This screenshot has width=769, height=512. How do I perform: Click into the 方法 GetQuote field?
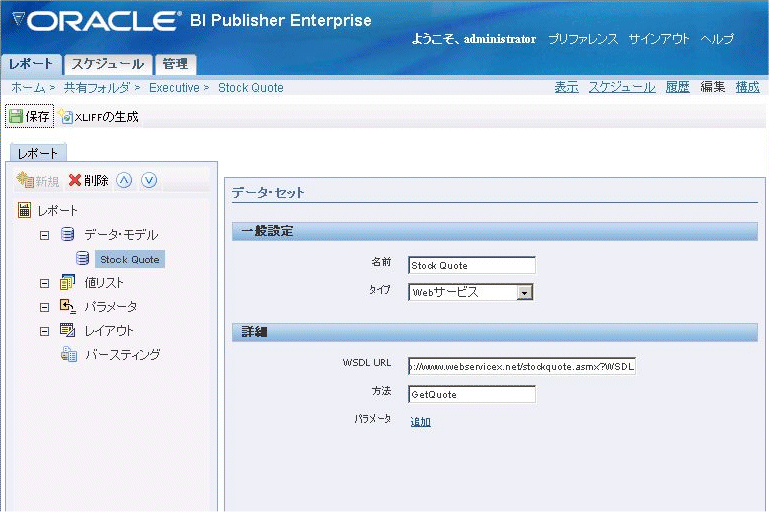[x=472, y=394]
